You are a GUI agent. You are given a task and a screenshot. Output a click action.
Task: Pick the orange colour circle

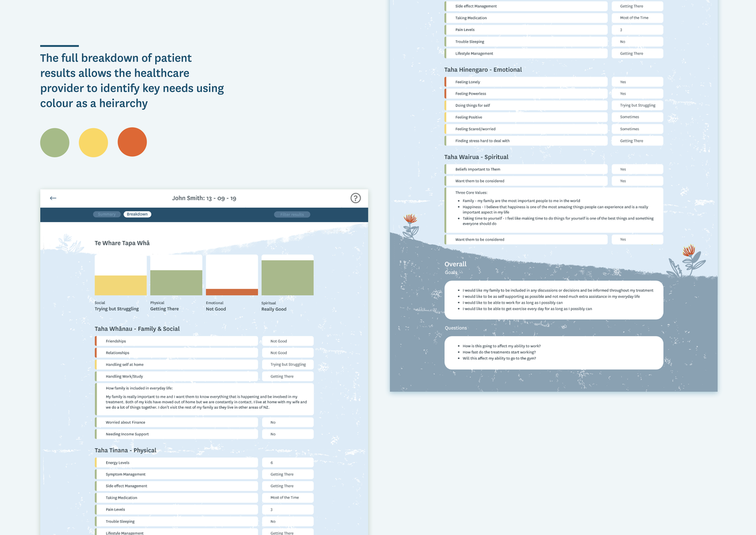[x=132, y=142]
